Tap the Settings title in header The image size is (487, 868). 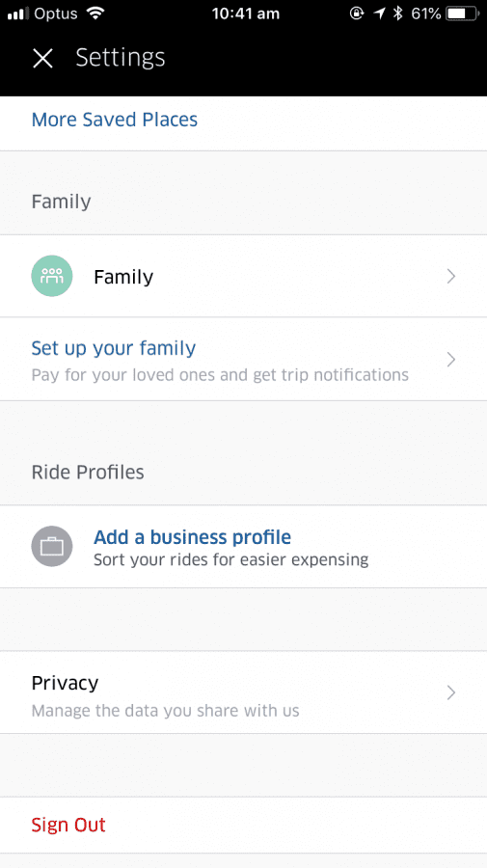(121, 58)
